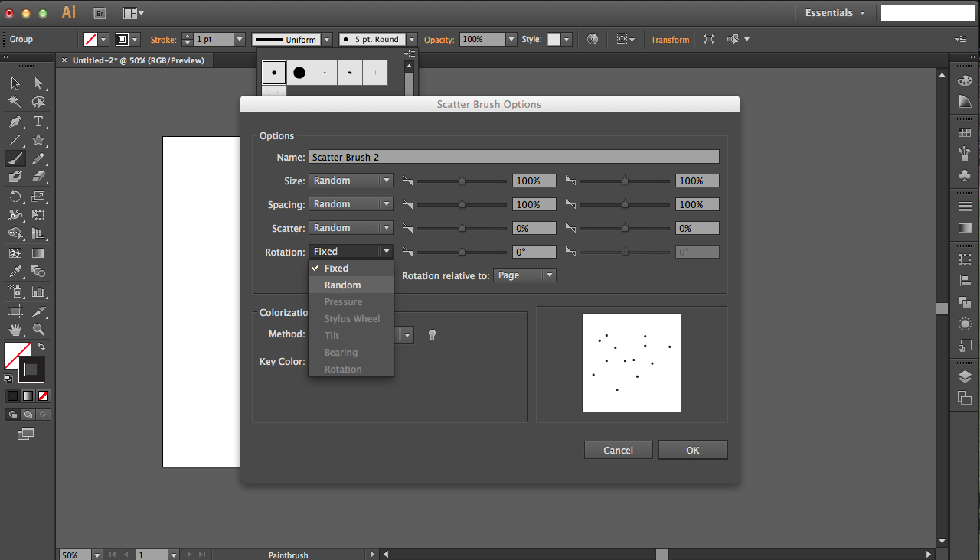The image size is (980, 560).
Task: Select the Gradient color mode button
Action: click(x=28, y=396)
